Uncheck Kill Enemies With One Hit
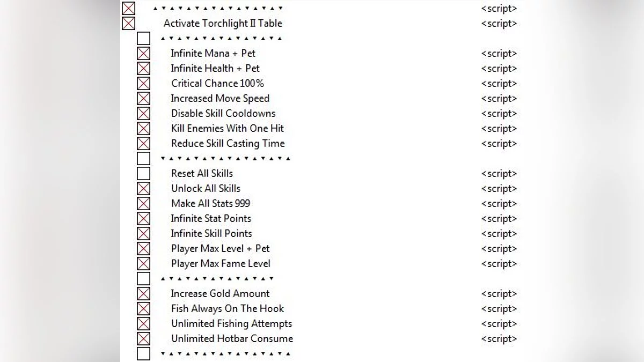 click(x=143, y=129)
